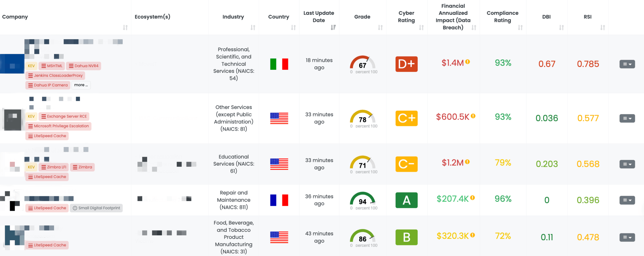Click the Jenkins ClassLoaderProxy tag

click(55, 75)
